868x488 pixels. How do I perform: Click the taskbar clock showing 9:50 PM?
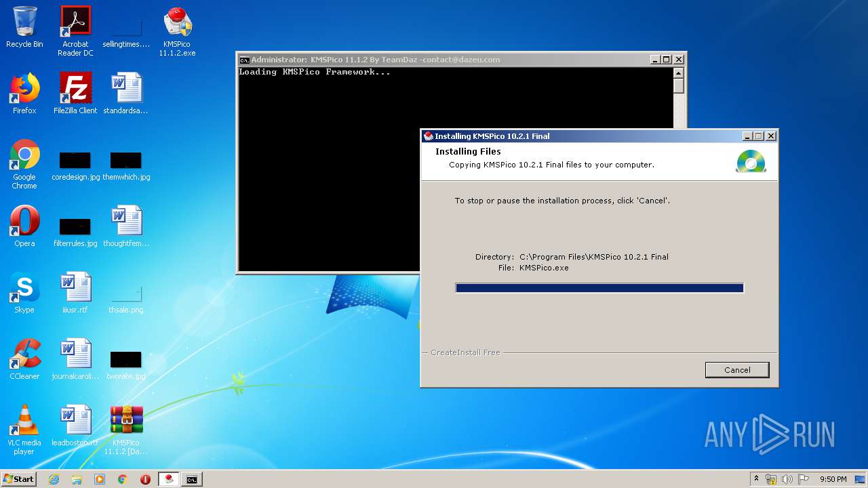pos(833,479)
